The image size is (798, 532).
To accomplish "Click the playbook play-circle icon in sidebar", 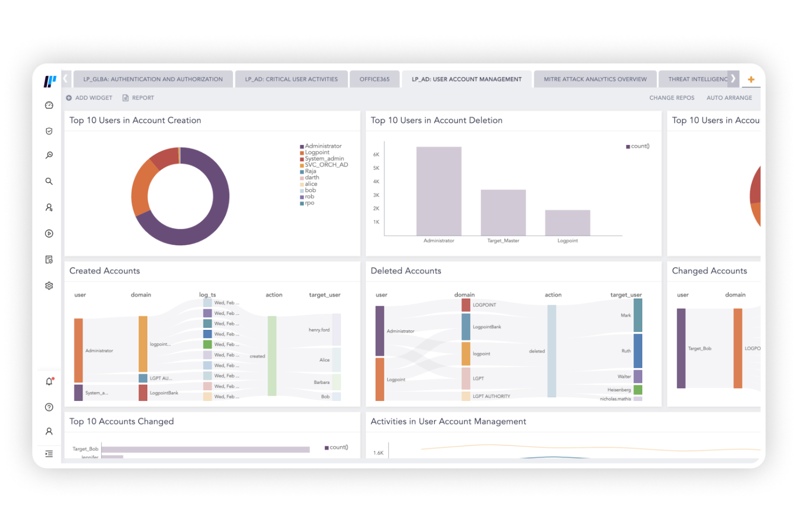I will click(x=49, y=233).
